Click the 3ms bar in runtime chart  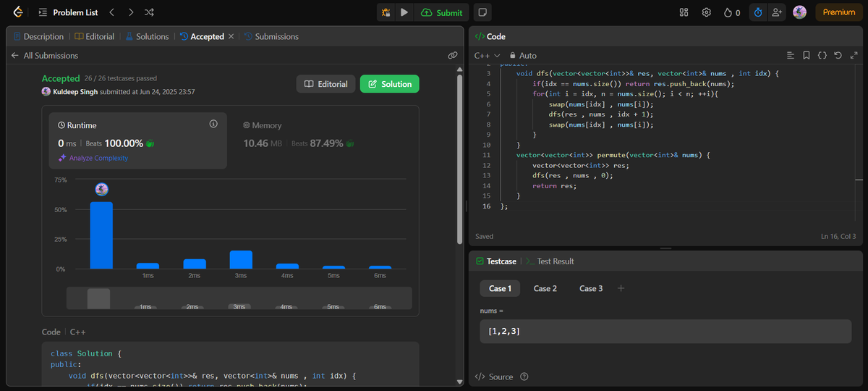241,259
